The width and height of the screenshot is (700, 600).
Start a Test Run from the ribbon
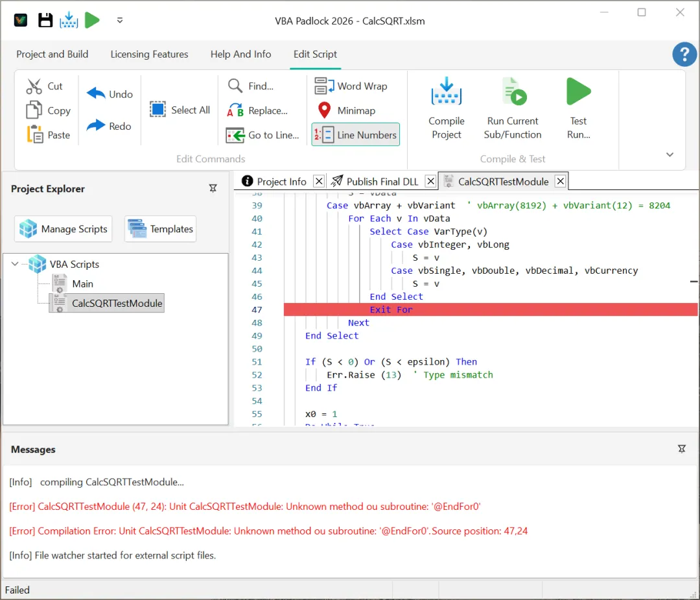click(x=578, y=108)
